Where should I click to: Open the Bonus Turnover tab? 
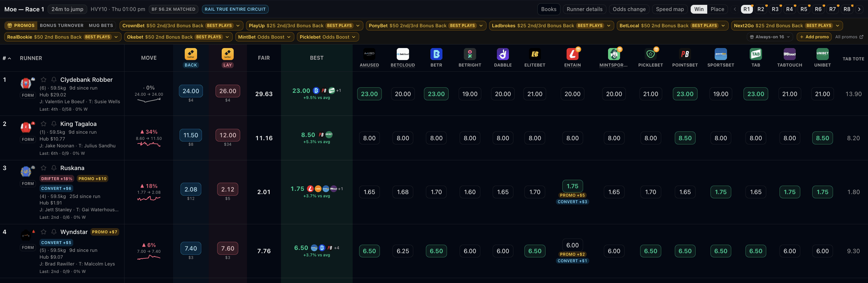[62, 26]
